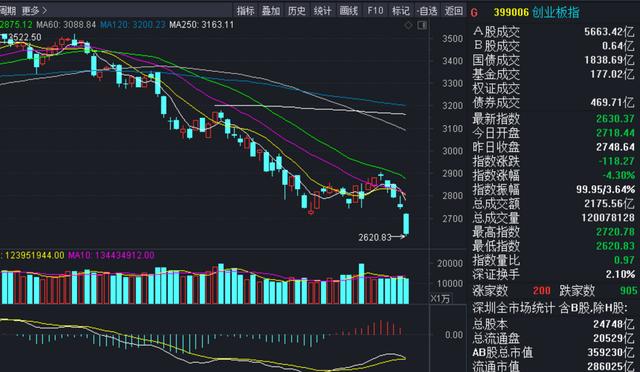Toggle the side panel layout icon

[422, 25]
